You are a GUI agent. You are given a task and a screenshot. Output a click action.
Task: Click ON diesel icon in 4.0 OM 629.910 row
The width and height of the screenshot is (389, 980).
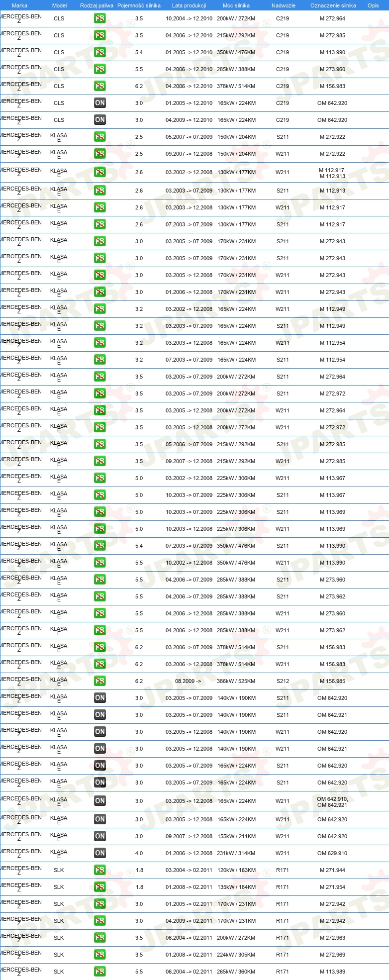[x=99, y=853]
